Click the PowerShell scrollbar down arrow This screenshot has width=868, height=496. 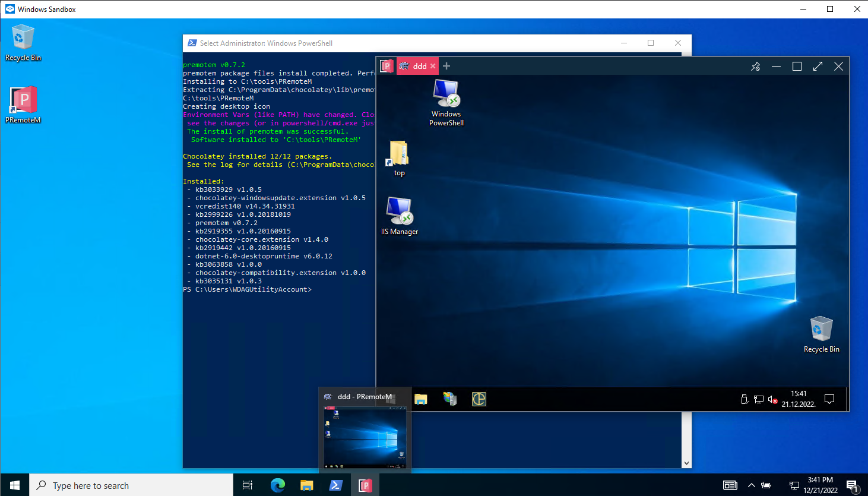pos(686,463)
